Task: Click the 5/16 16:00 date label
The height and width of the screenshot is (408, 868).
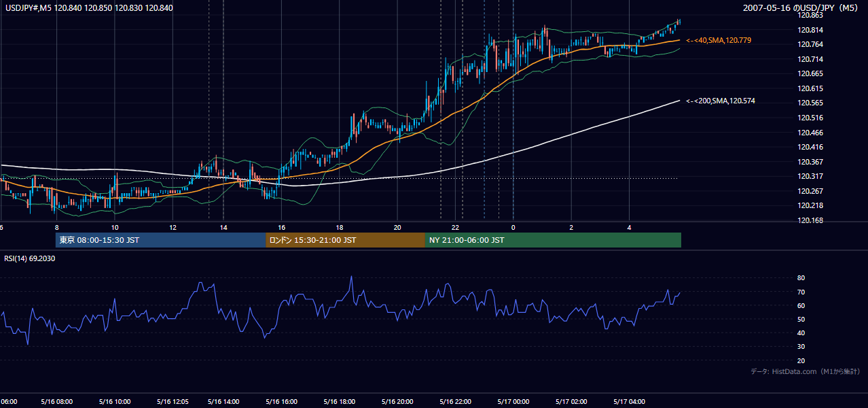Action: 281,402
